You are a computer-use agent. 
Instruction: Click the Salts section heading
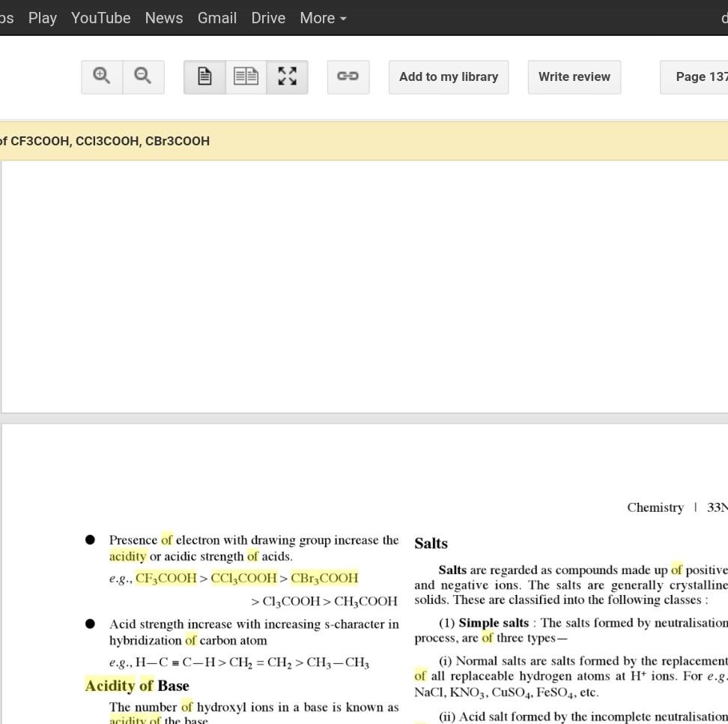[431, 543]
